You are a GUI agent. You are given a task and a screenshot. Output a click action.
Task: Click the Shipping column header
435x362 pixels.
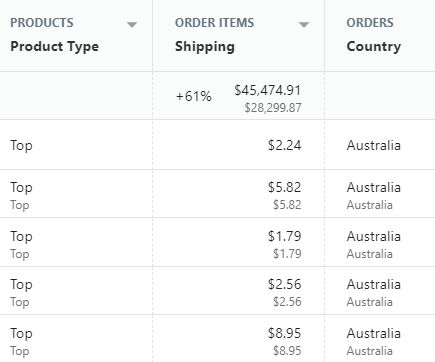pos(205,47)
